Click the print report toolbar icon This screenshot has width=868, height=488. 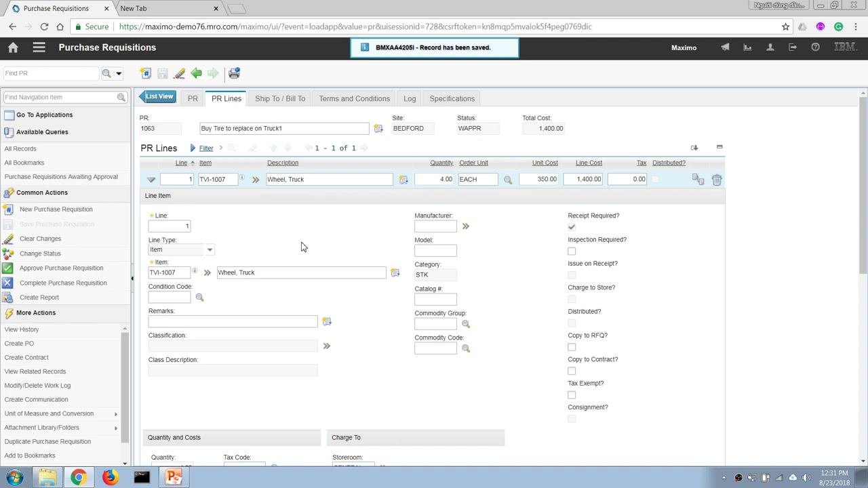234,73
